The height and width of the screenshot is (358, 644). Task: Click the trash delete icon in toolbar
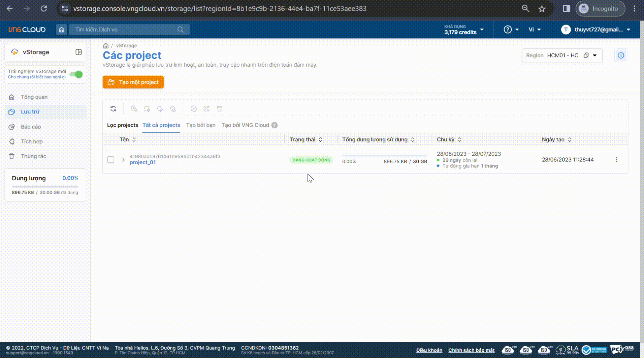(219, 109)
